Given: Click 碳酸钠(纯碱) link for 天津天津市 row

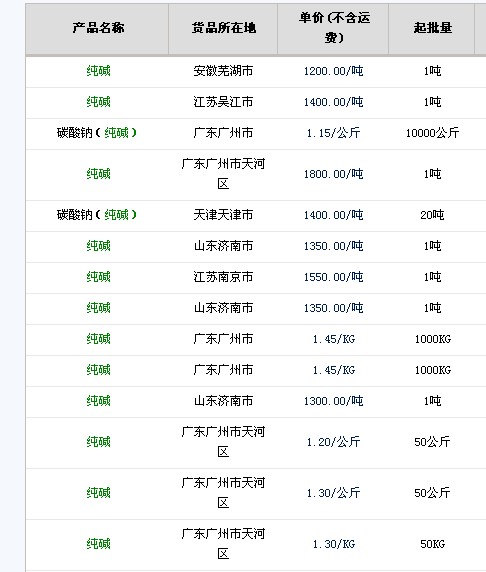Looking at the screenshot, I should coord(97,215).
